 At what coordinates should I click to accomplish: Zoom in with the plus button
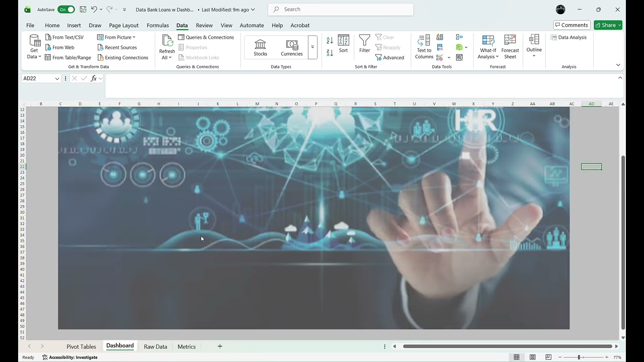[607, 357]
